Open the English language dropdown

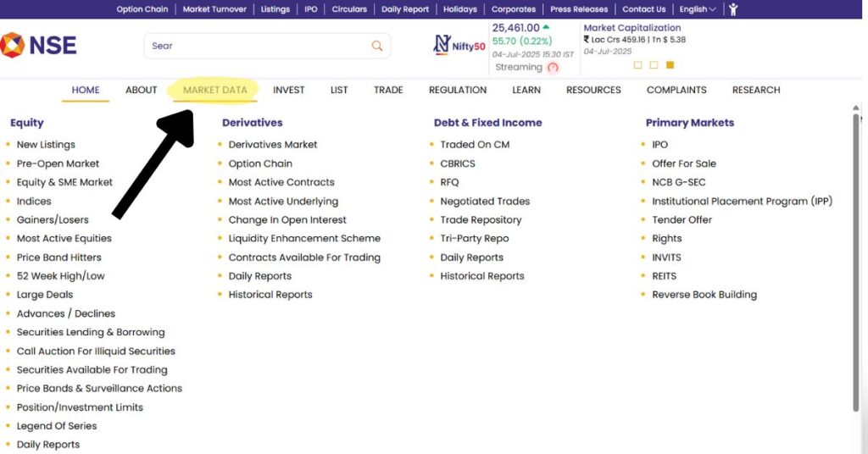point(698,8)
